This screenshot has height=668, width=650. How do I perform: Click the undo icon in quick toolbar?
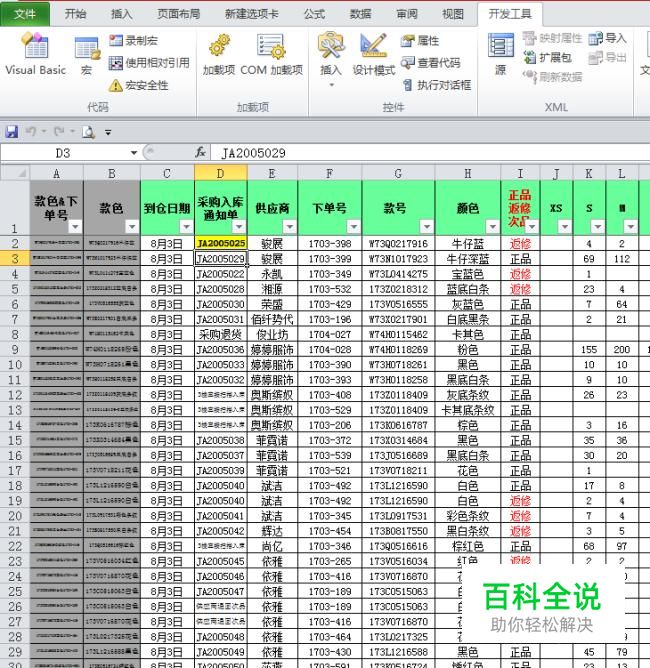click(31, 132)
